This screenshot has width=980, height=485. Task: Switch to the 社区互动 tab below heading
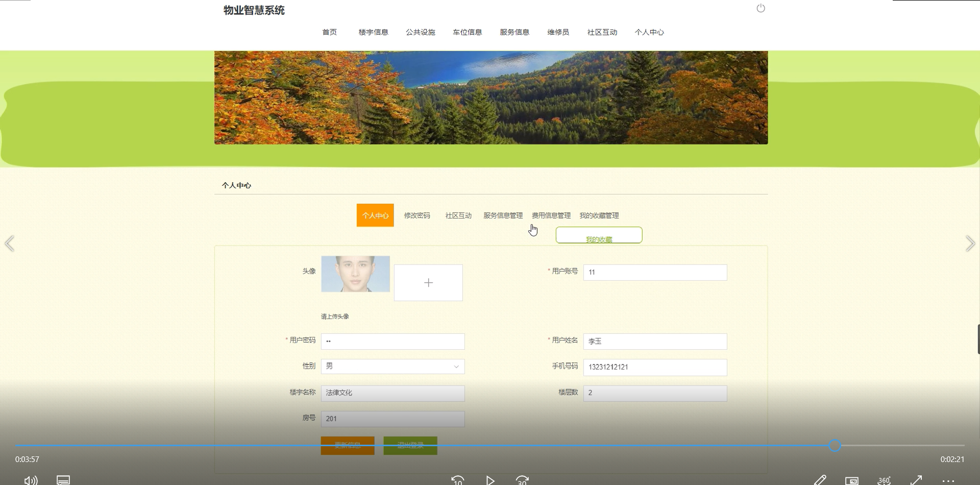point(458,215)
